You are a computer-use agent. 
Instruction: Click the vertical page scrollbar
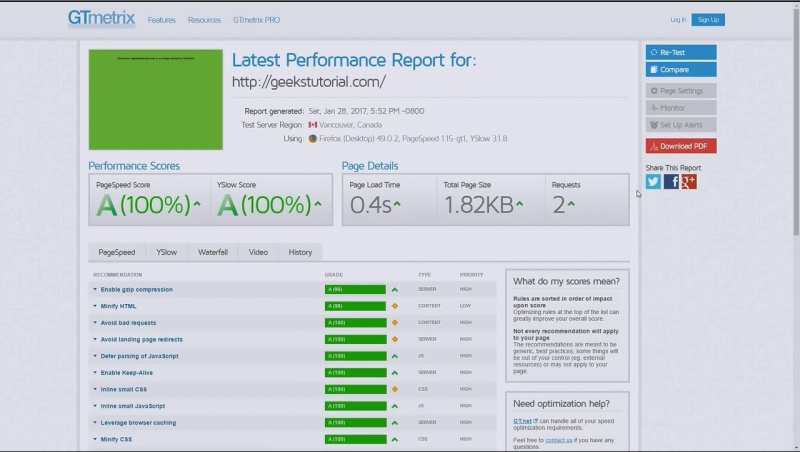click(796, 120)
